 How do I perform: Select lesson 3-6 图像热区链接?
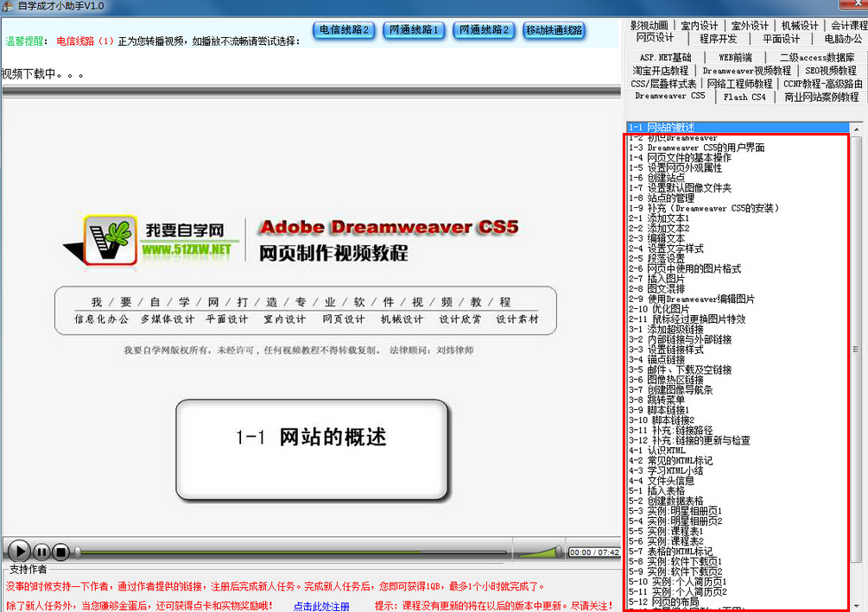tap(738, 380)
